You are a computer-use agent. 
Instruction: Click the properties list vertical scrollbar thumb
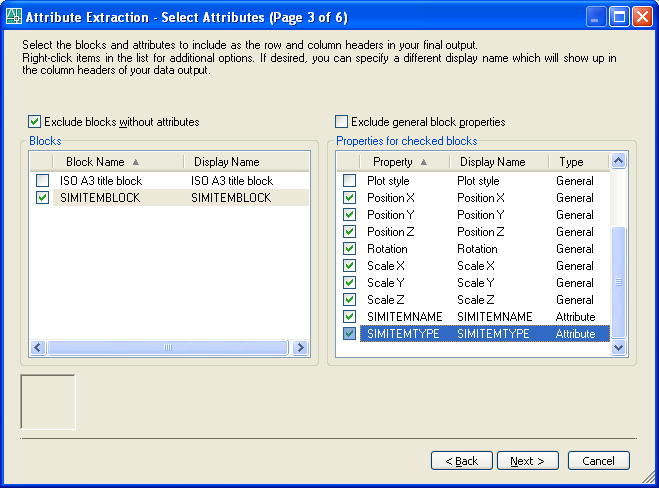619,282
